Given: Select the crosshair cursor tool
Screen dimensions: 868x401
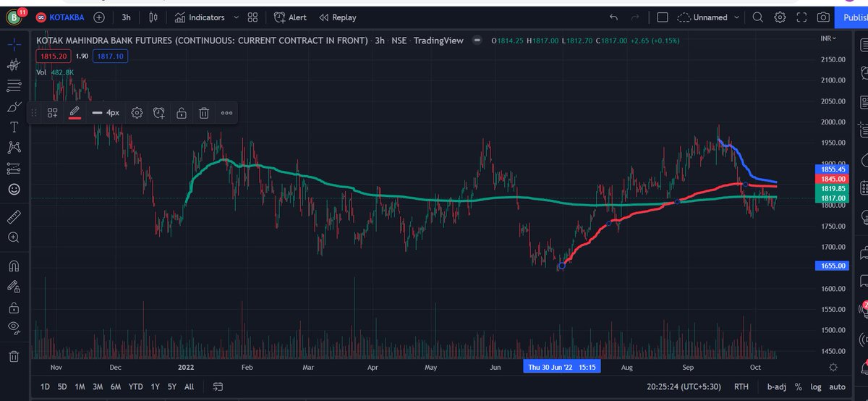Looking at the screenshot, I should pyautogui.click(x=14, y=44).
